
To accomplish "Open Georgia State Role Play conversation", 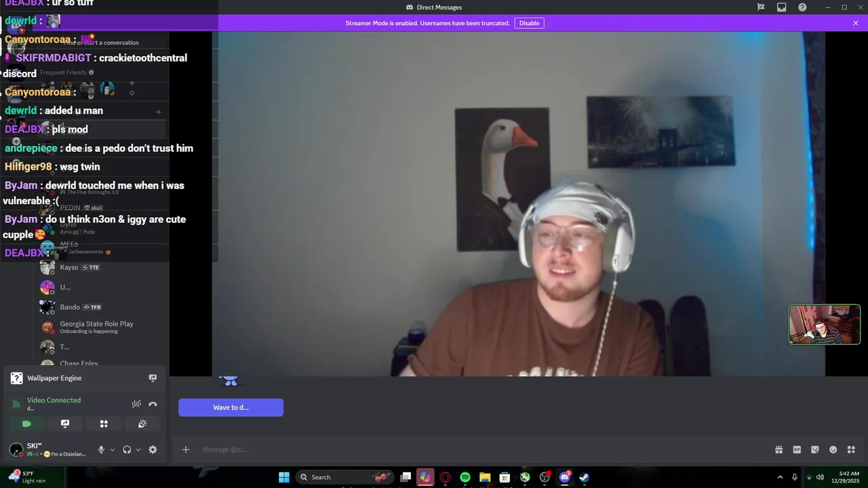I will point(102,327).
